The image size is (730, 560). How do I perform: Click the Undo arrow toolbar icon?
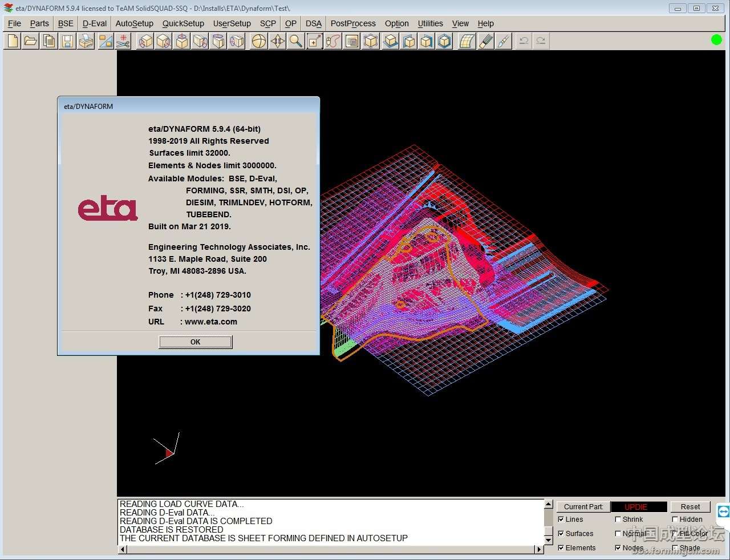(x=524, y=41)
